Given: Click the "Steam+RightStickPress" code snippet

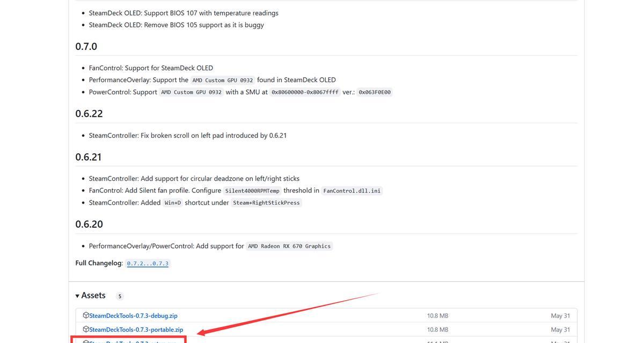Looking at the screenshot, I should pos(267,203).
